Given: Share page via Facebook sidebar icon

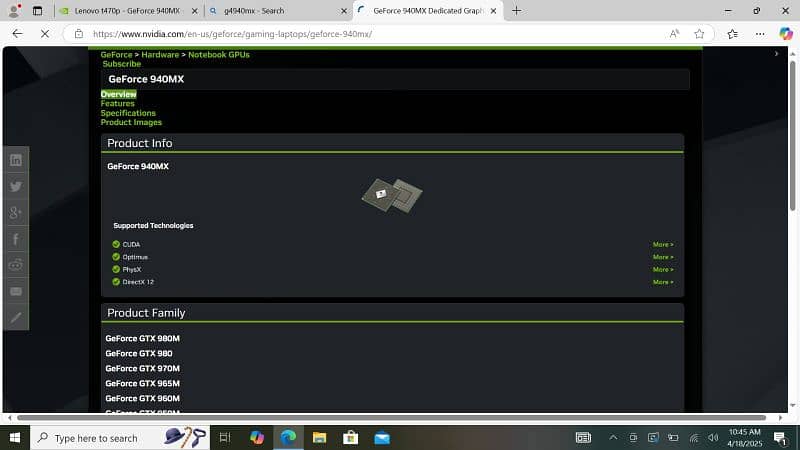Looking at the screenshot, I should click(16, 239).
